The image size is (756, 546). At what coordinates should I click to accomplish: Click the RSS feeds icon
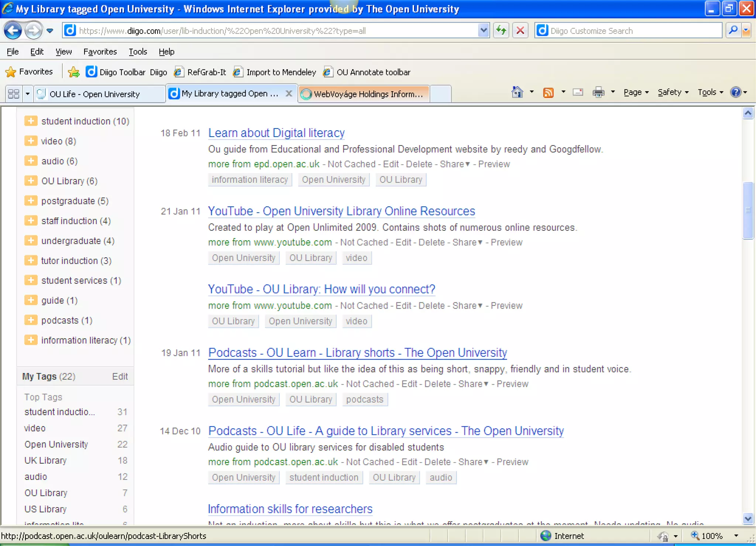548,92
